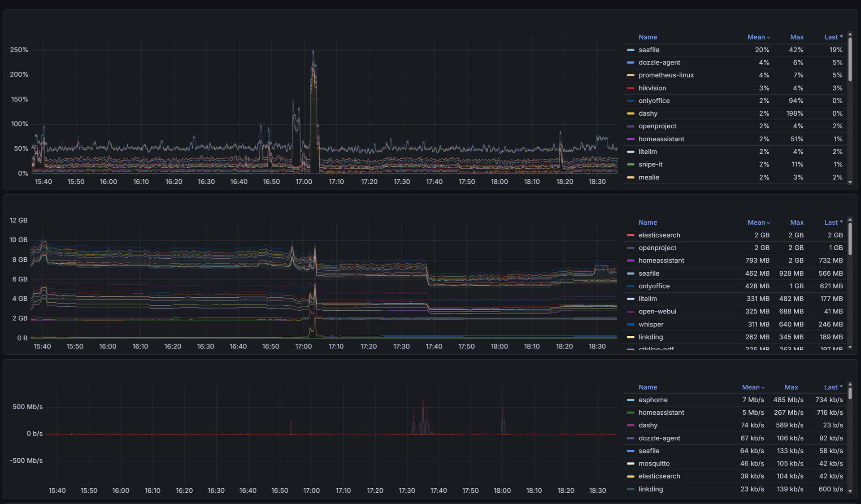Click the prometheus-linux legend color indicator
The width and height of the screenshot is (861, 504).
[631, 75]
